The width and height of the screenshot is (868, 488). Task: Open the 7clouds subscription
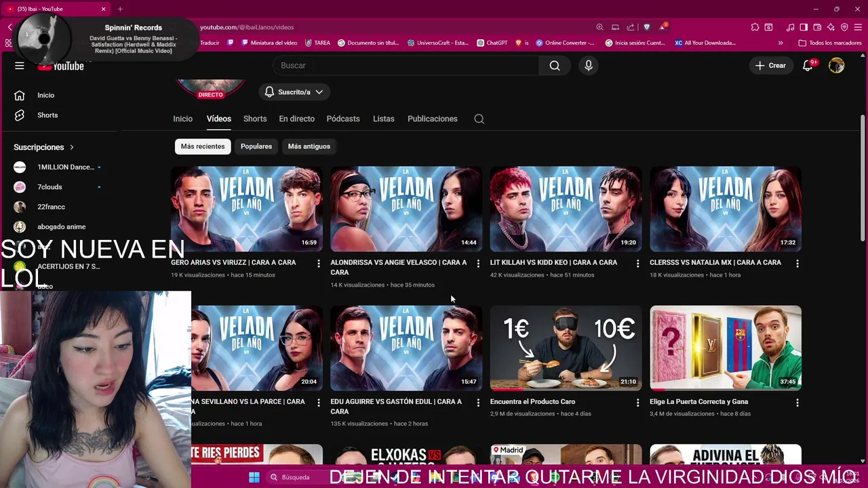[58, 187]
